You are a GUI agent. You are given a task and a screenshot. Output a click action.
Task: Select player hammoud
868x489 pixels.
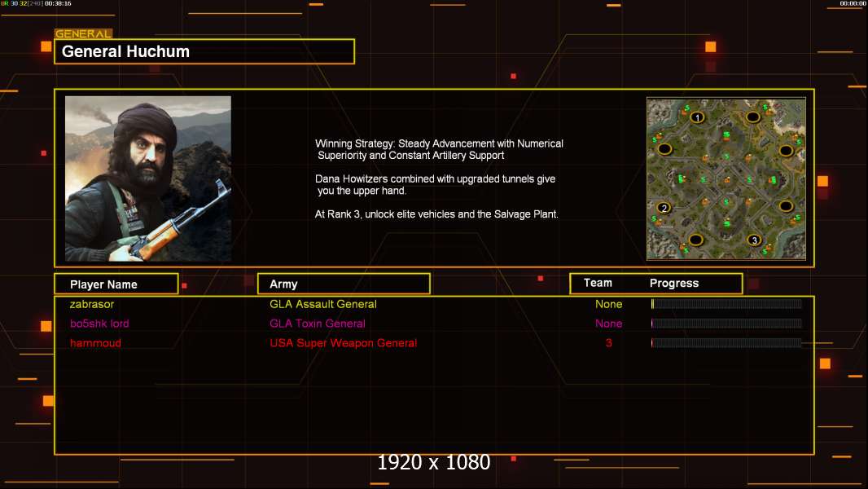[x=95, y=343]
